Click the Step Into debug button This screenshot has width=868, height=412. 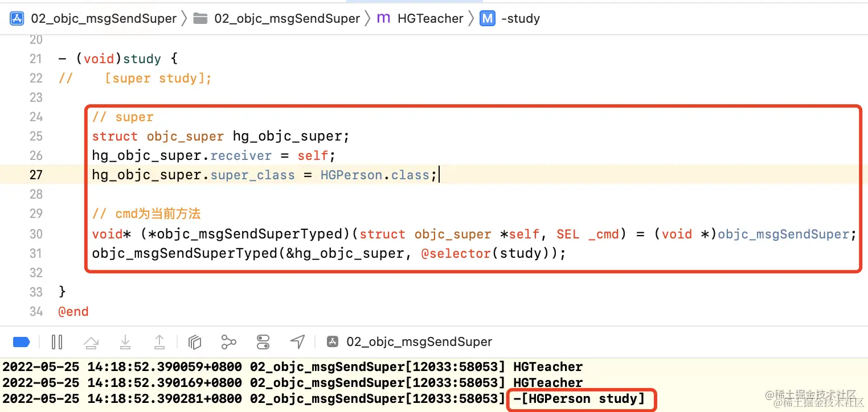(125, 341)
